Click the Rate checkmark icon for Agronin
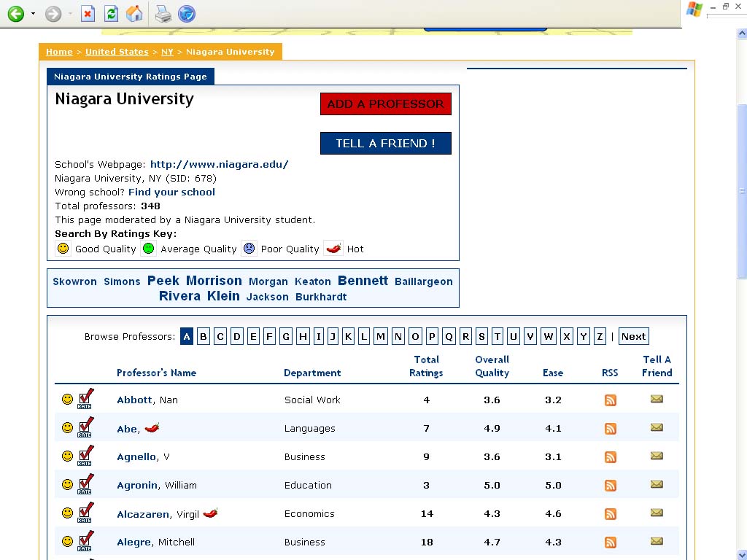Image resolution: width=747 pixels, height=560 pixels. coord(85,484)
